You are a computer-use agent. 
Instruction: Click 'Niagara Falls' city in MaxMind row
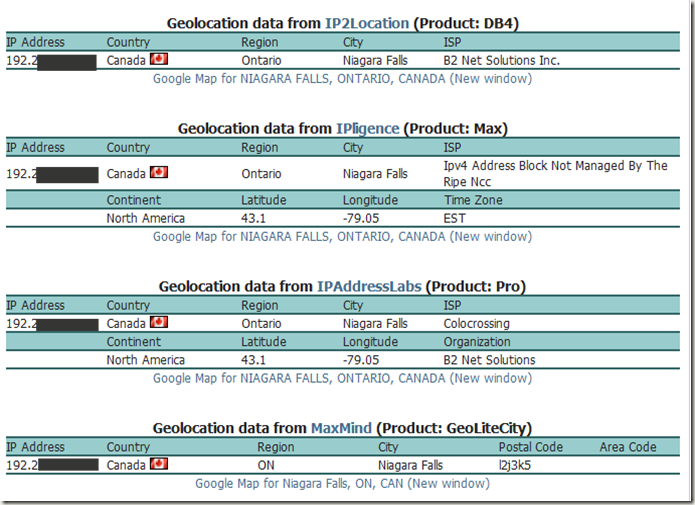click(410, 466)
